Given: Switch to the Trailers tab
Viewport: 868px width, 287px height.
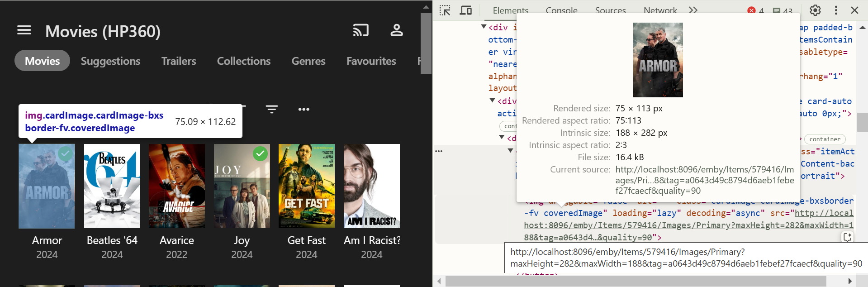Looking at the screenshot, I should click(x=179, y=61).
